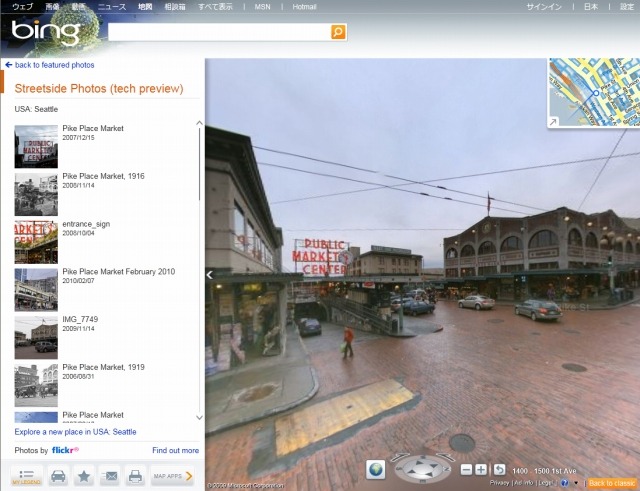Open Pike Place Market February 2010 thumbnail

pyautogui.click(x=36, y=290)
